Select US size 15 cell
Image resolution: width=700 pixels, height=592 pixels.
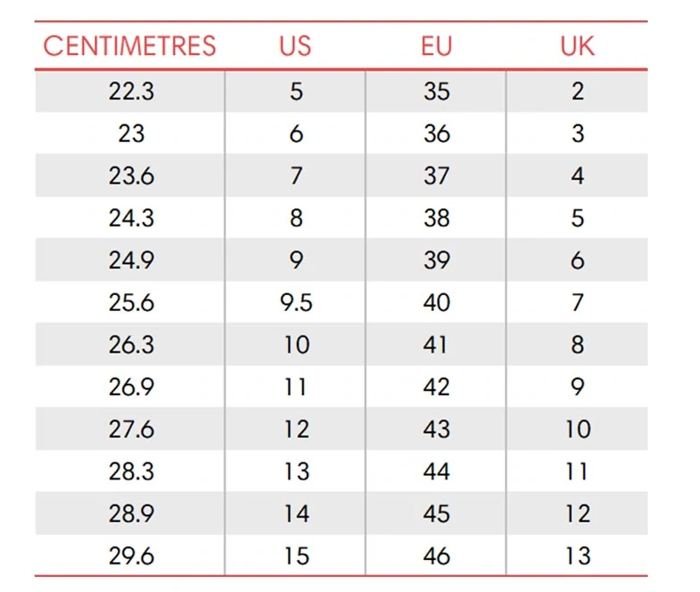(x=295, y=556)
